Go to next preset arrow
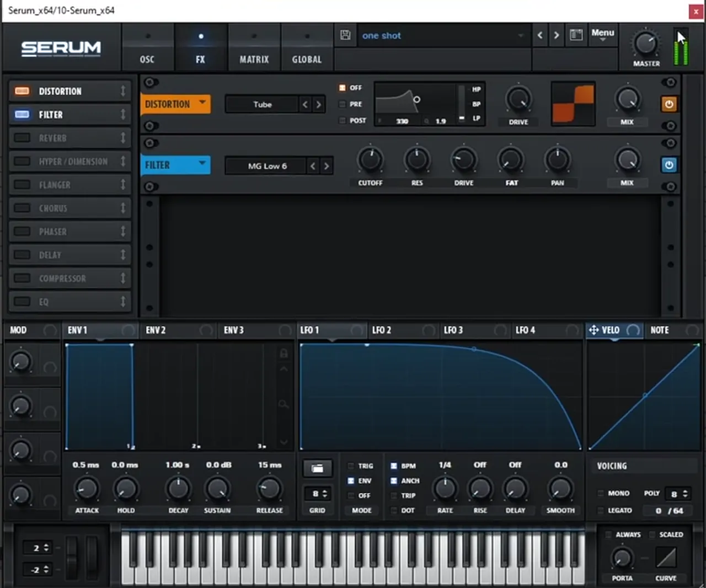The height and width of the screenshot is (588, 706). tap(557, 35)
